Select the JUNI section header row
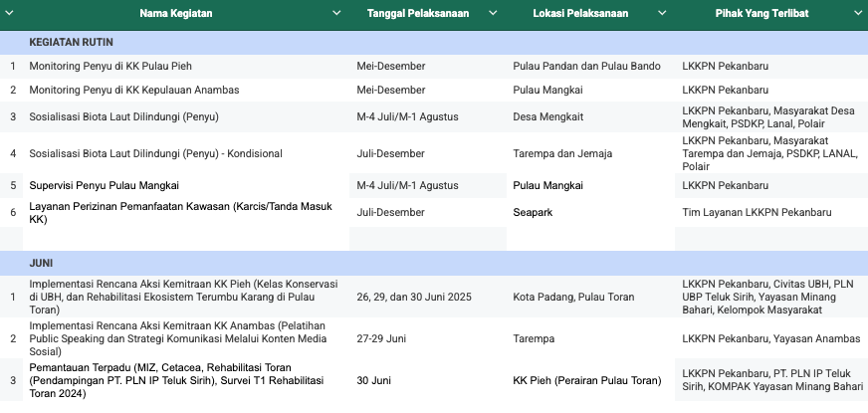The width and height of the screenshot is (868, 413). point(434,264)
